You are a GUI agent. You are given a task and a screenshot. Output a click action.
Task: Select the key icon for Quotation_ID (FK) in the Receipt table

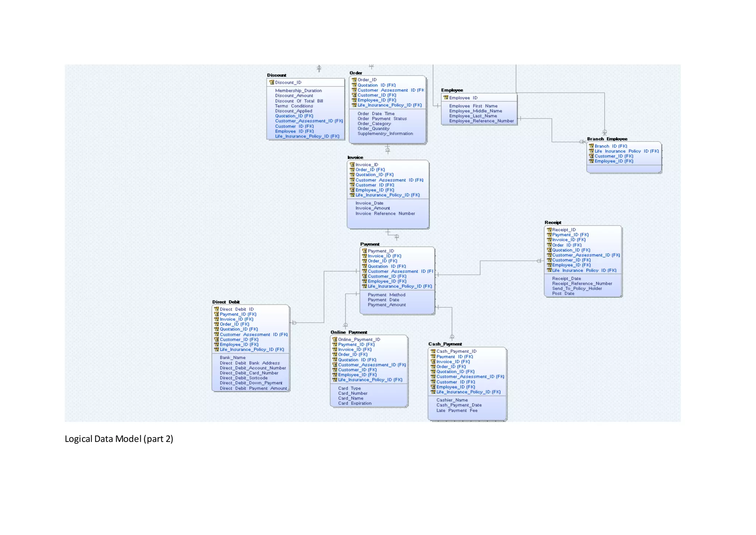pos(549,250)
